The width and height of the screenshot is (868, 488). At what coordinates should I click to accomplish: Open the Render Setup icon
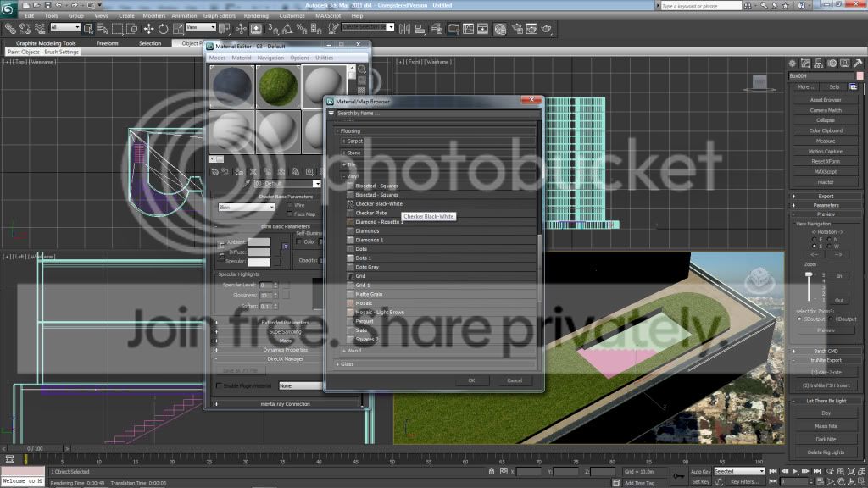(x=518, y=29)
